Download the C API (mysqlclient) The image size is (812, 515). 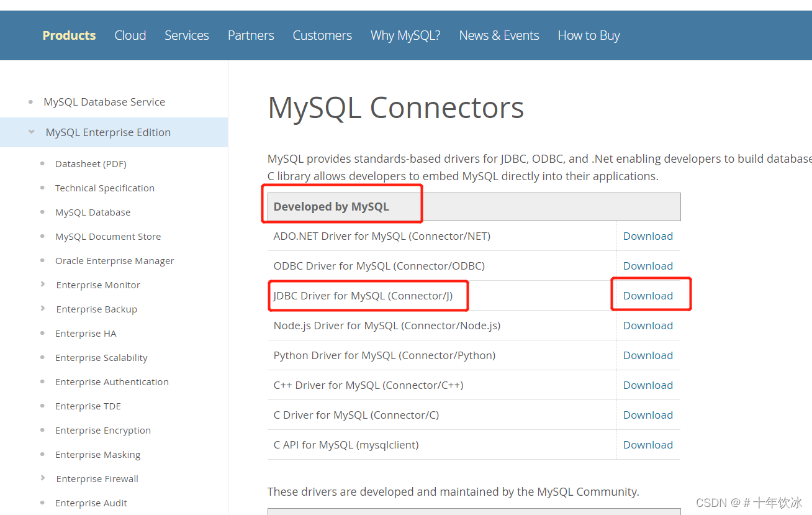tap(648, 445)
